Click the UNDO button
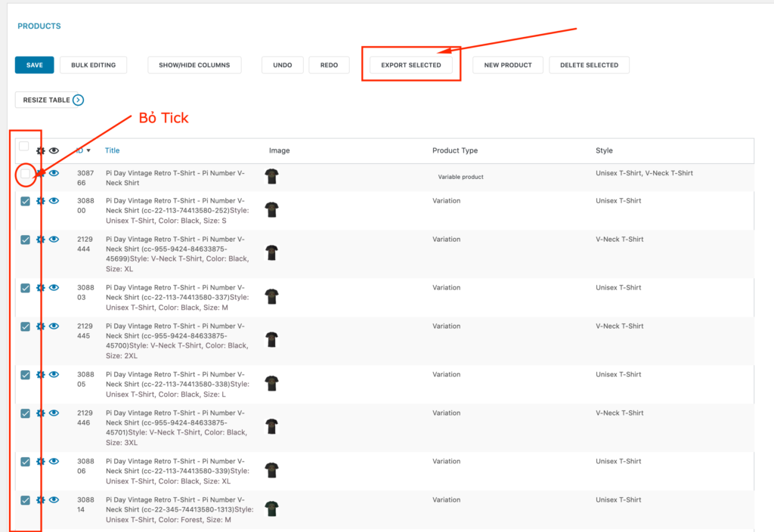Viewport: 774px width, 532px height. (283, 65)
